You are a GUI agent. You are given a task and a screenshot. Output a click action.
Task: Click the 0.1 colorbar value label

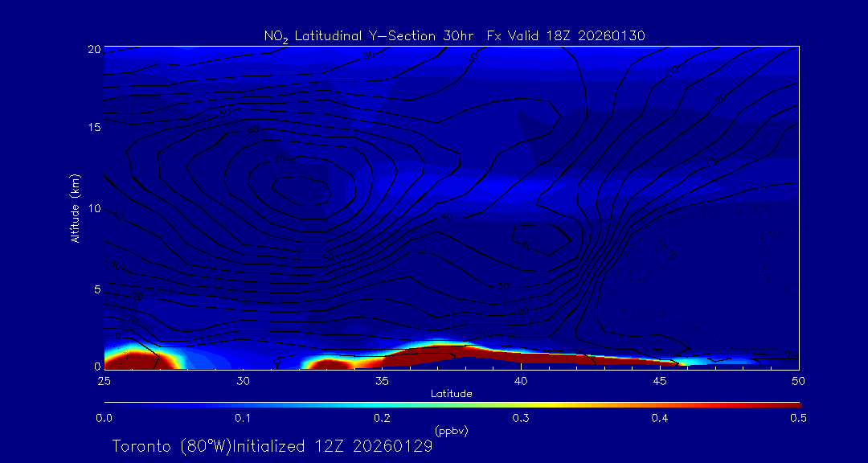(243, 419)
